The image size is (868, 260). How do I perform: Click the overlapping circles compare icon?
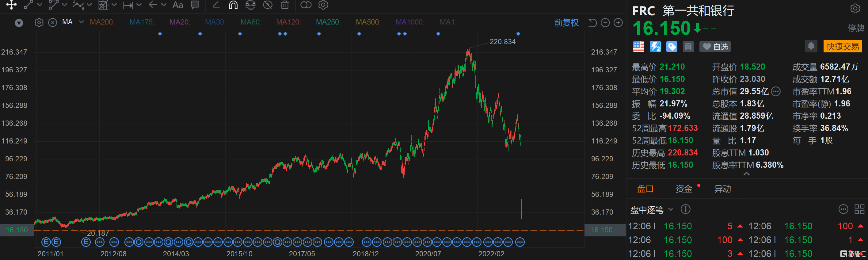pyautogui.click(x=306, y=5)
